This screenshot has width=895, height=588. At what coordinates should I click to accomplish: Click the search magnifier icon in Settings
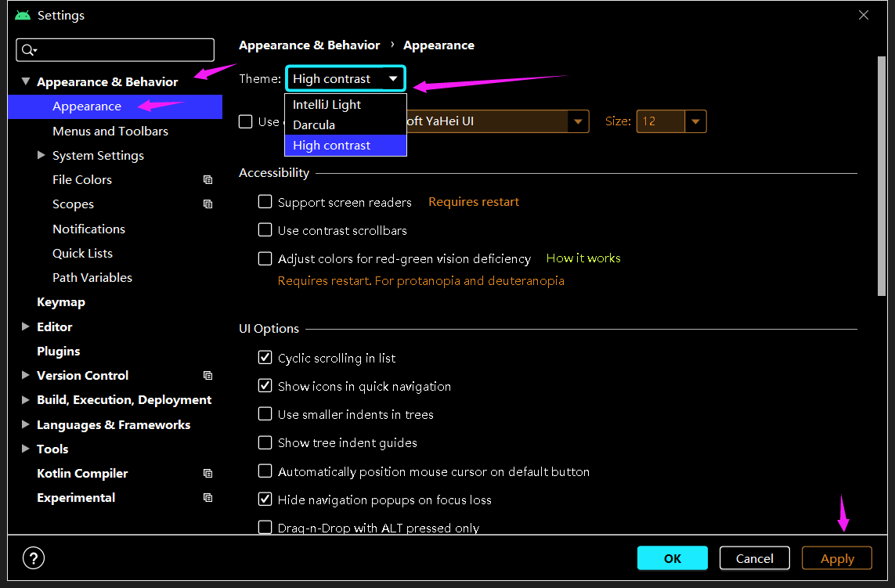(x=28, y=50)
